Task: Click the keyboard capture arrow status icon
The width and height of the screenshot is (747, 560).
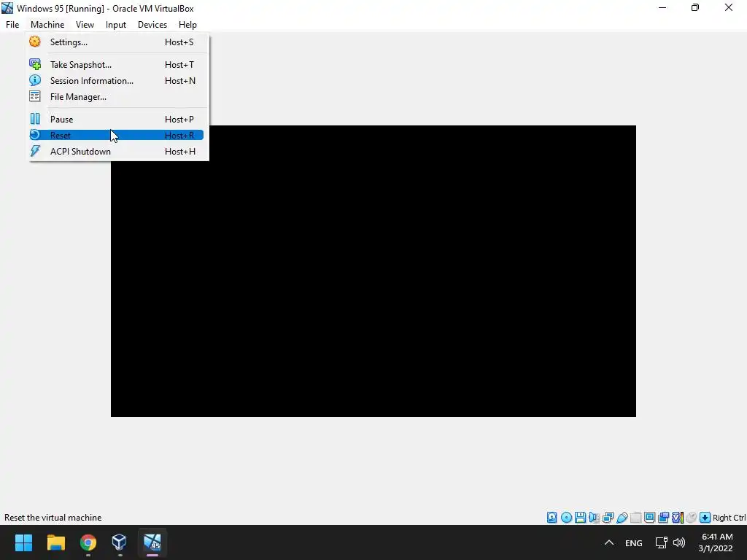Action: point(705,518)
